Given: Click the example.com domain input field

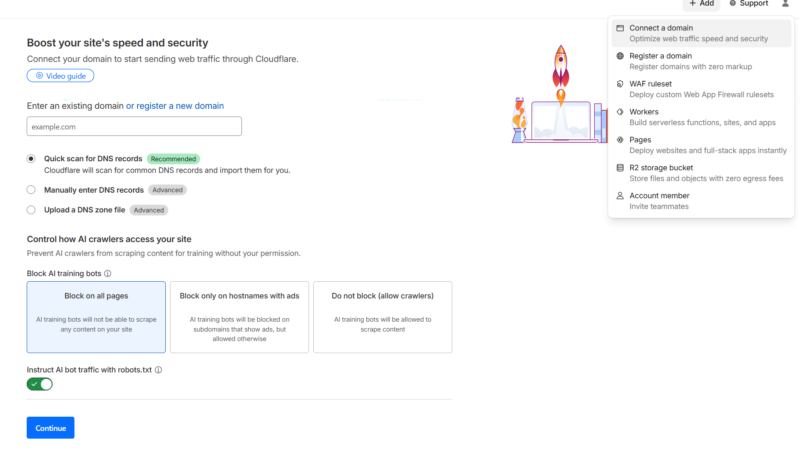Looking at the screenshot, I should tap(134, 126).
